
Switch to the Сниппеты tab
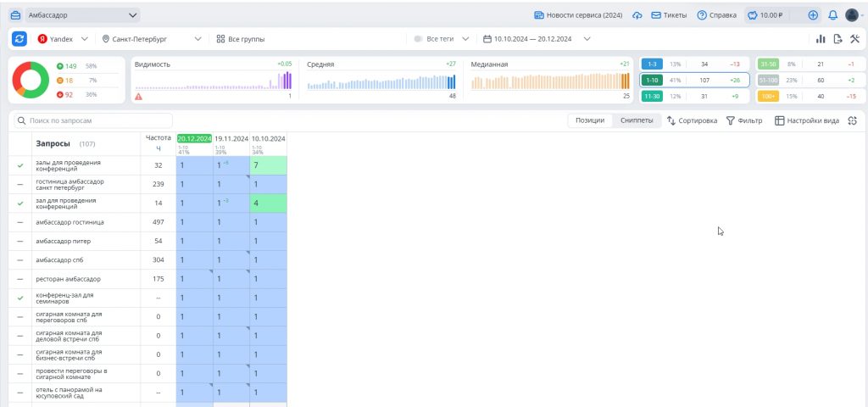(x=637, y=120)
